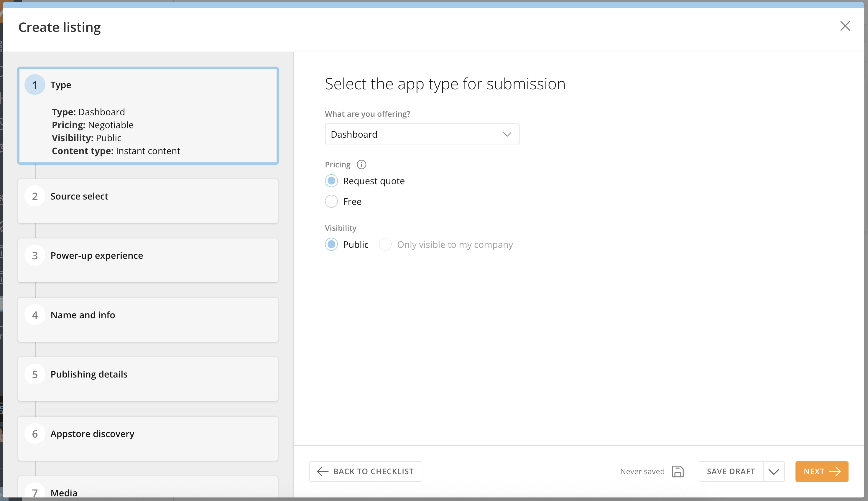This screenshot has width=868, height=501.
Task: Click step number 6 circle icon
Action: pos(35,434)
